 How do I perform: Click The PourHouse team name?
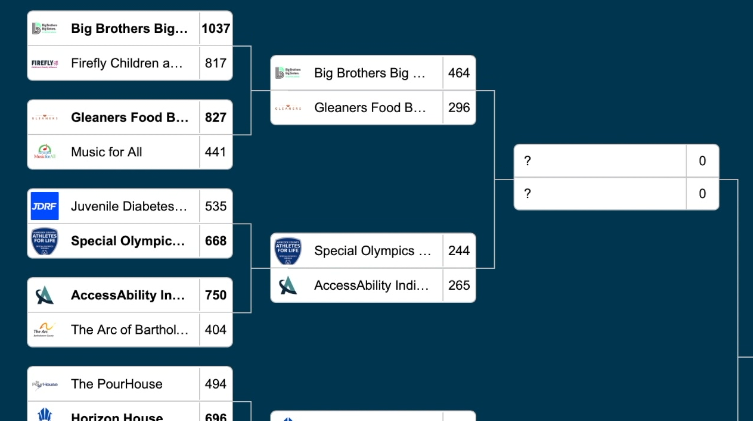(117, 384)
